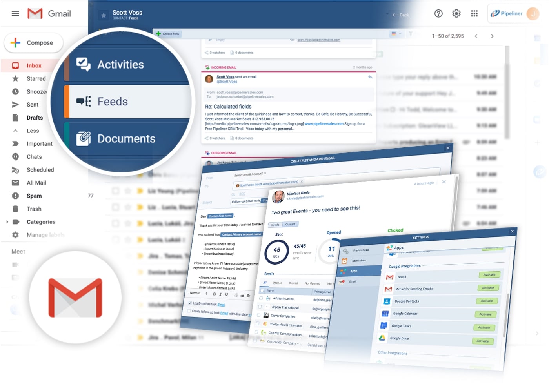Image resolution: width=549 pixels, height=392 pixels.
Task: Open the settings gear in the top bar
Action: pyautogui.click(x=456, y=13)
